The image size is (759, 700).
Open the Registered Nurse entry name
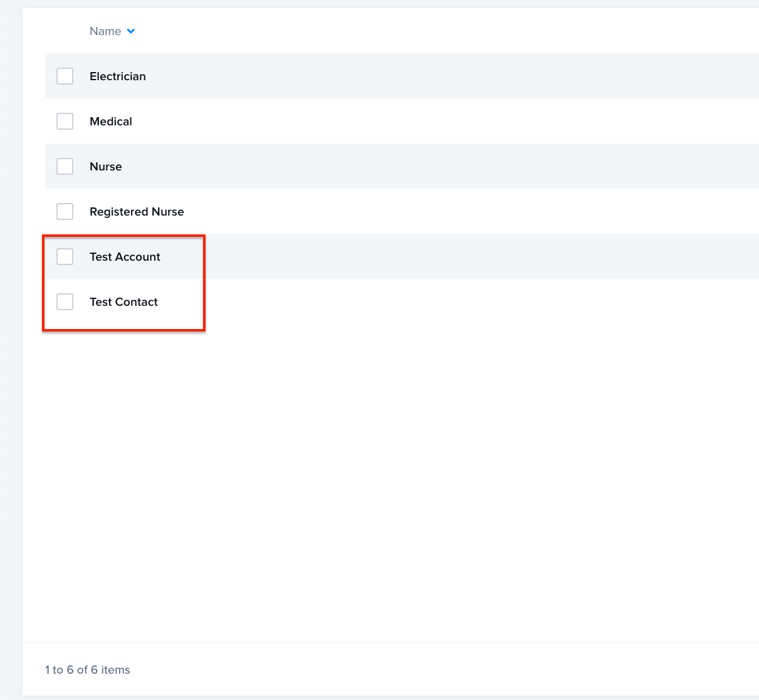click(x=137, y=212)
